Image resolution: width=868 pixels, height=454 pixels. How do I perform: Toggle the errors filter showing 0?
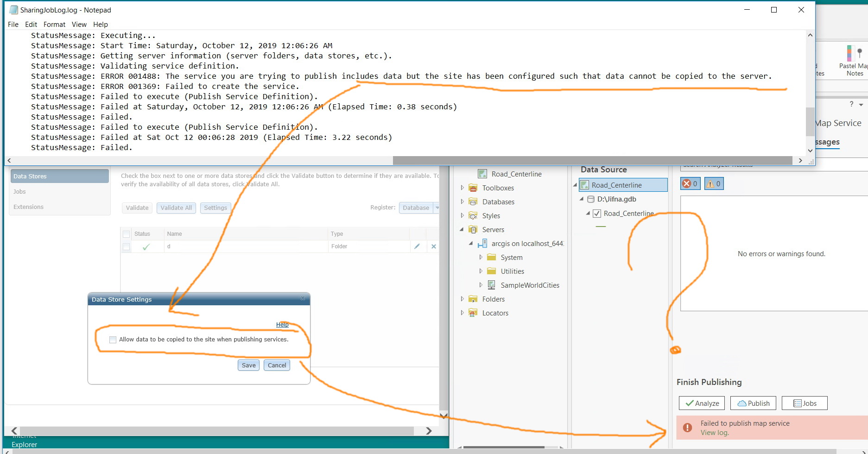pyautogui.click(x=690, y=183)
